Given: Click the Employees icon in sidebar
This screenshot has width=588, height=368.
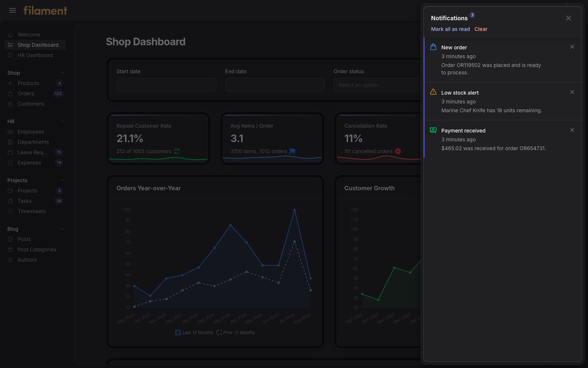Looking at the screenshot, I should 11,132.
